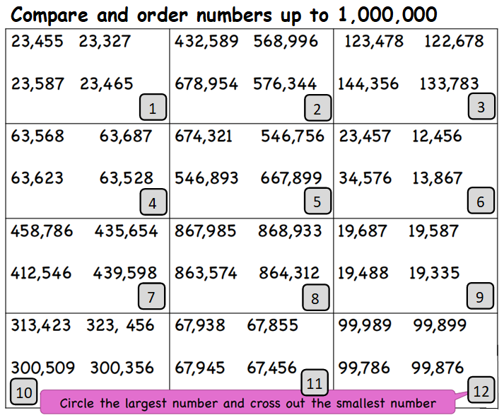
Task: Click the number 63,528
Action: (x=127, y=178)
